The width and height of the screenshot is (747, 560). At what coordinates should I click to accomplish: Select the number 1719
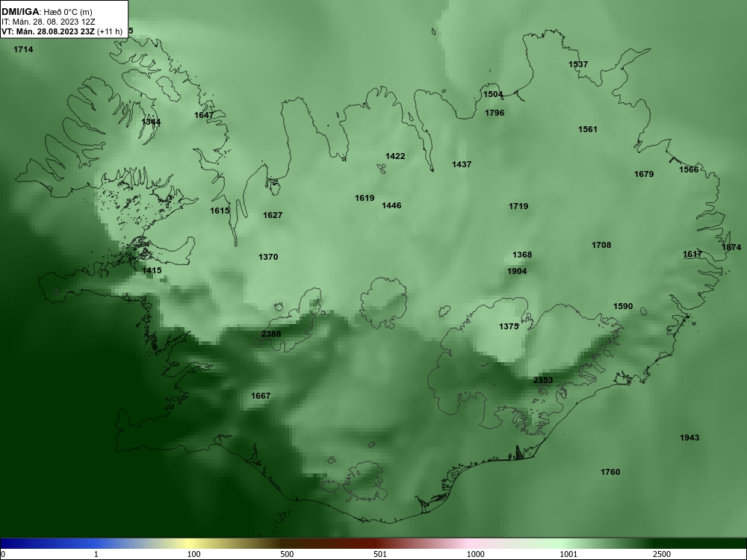[518, 206]
